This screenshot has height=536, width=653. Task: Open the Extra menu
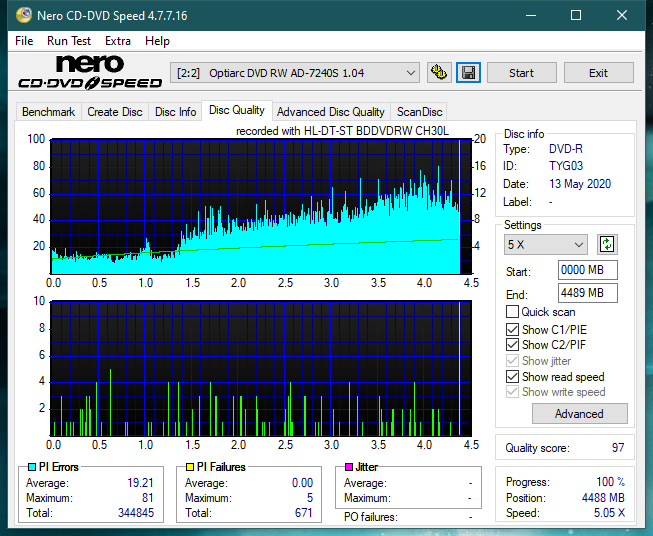tap(118, 41)
